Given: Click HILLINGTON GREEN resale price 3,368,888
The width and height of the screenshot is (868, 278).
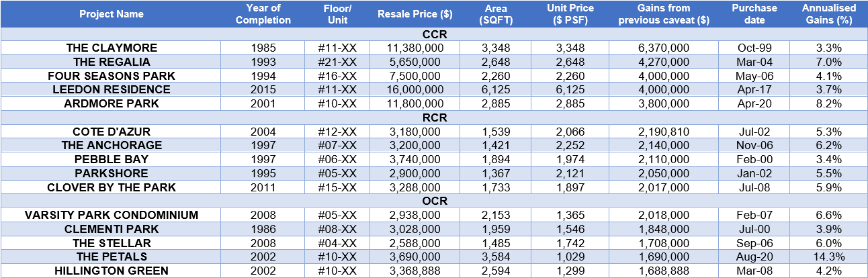Looking at the screenshot, I should [x=415, y=271].
